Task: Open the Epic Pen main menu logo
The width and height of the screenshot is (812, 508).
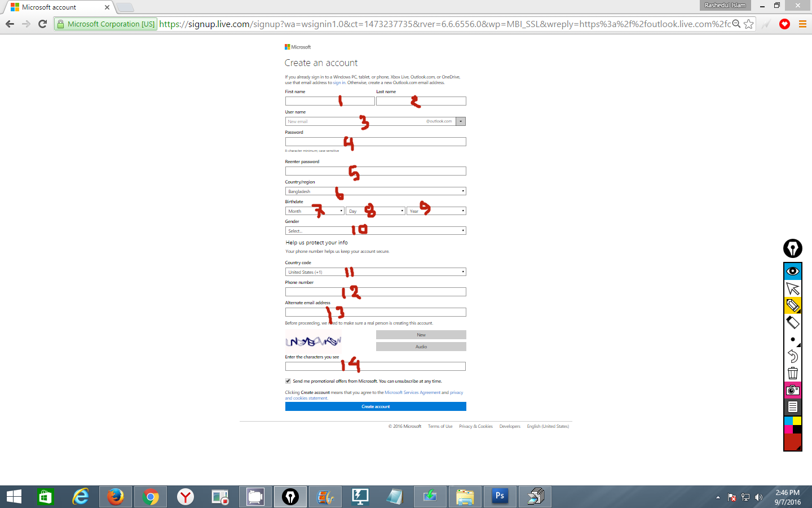Action: [793, 248]
